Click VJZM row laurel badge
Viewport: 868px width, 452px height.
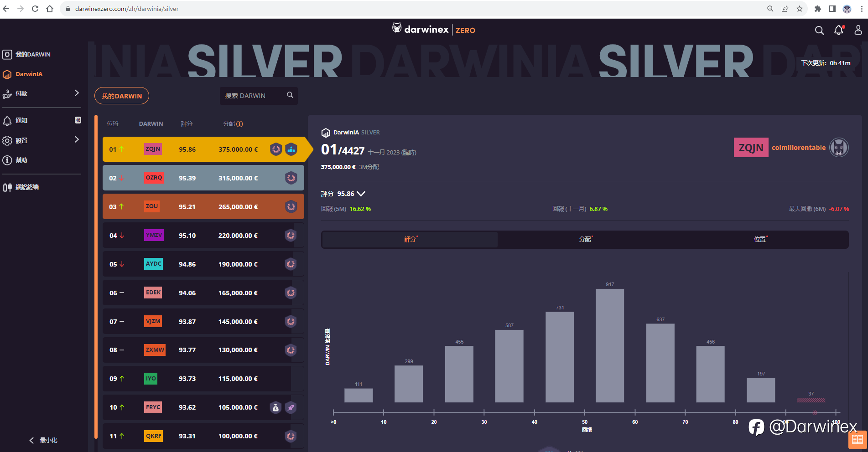pyautogui.click(x=291, y=322)
